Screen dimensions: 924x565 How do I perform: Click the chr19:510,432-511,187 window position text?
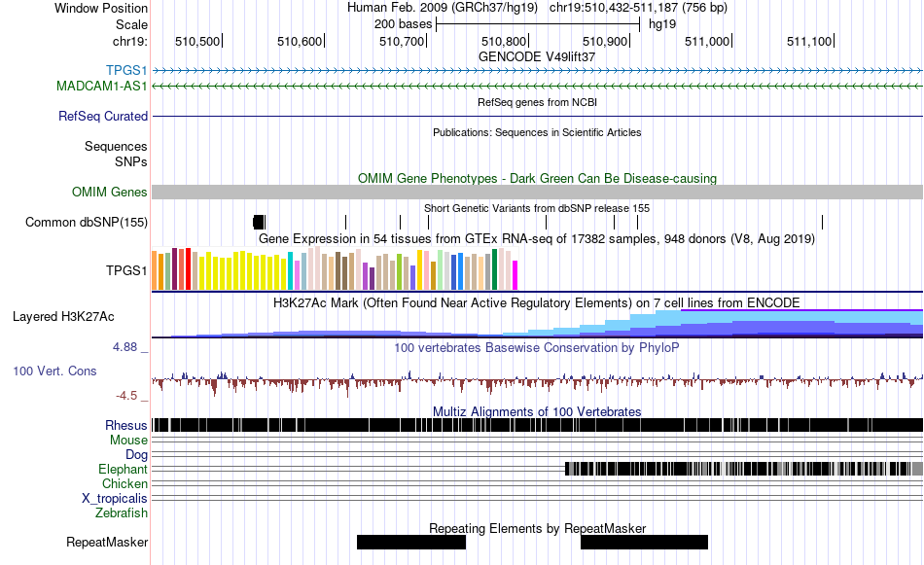tap(638, 8)
